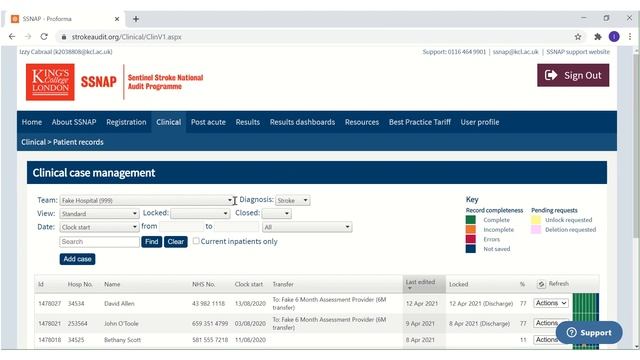Expand the Team dropdown Fake Hospital (999)
Image resolution: width=640 pixels, height=360 pixels.
coord(147,200)
